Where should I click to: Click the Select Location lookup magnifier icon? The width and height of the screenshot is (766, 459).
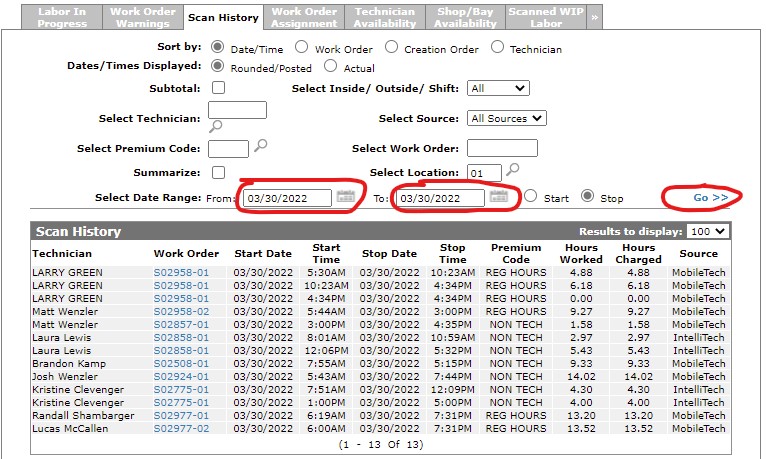tap(512, 170)
